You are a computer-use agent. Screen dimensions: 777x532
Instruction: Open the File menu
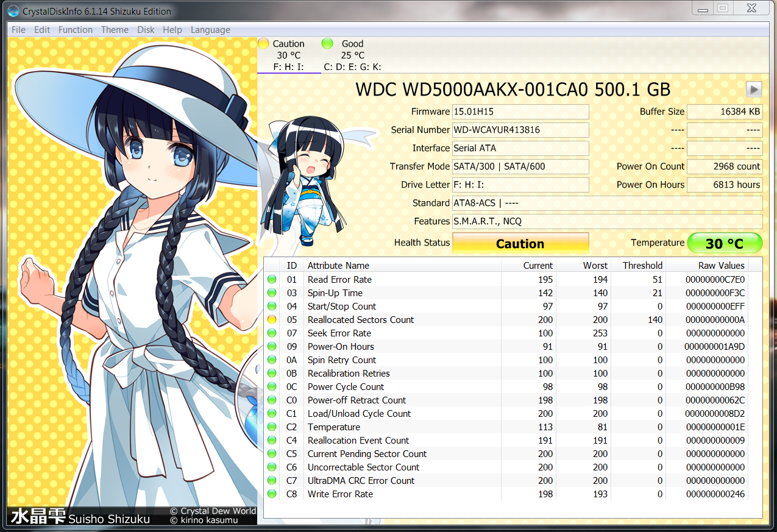[x=18, y=30]
